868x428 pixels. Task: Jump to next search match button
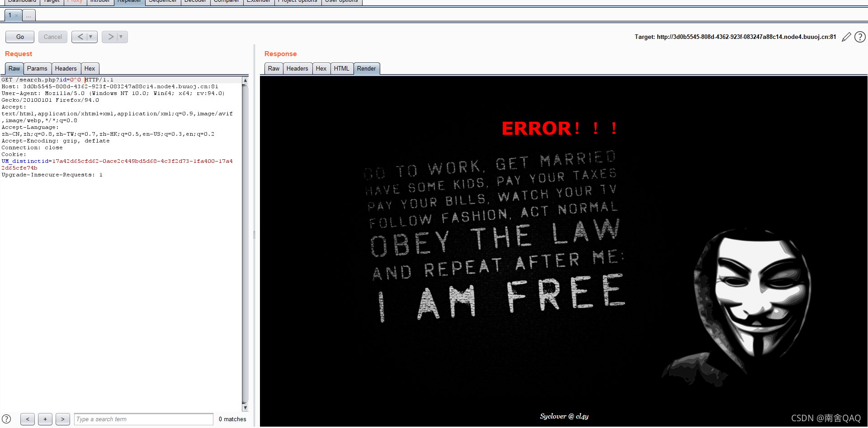click(x=63, y=419)
